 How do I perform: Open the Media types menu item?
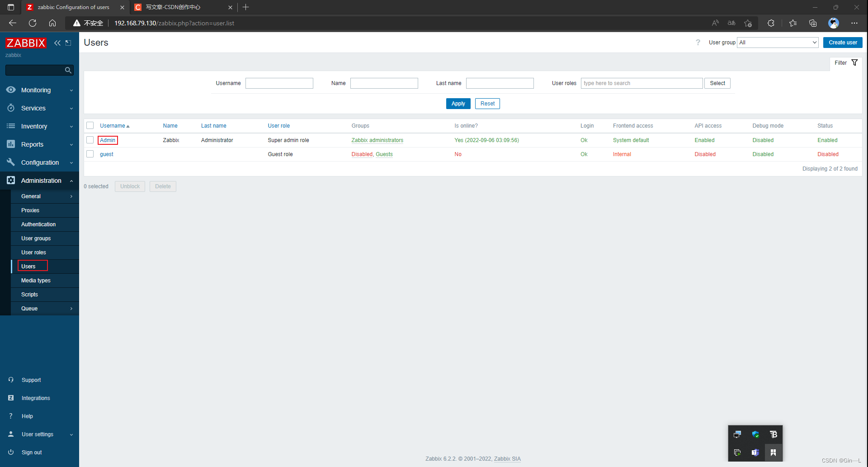point(45,281)
